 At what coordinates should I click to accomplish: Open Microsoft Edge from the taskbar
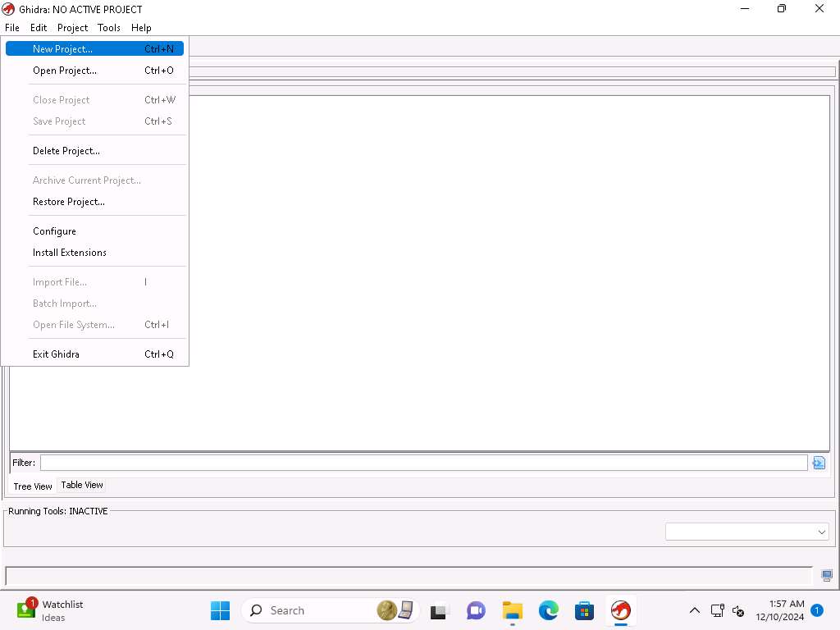[x=548, y=610]
